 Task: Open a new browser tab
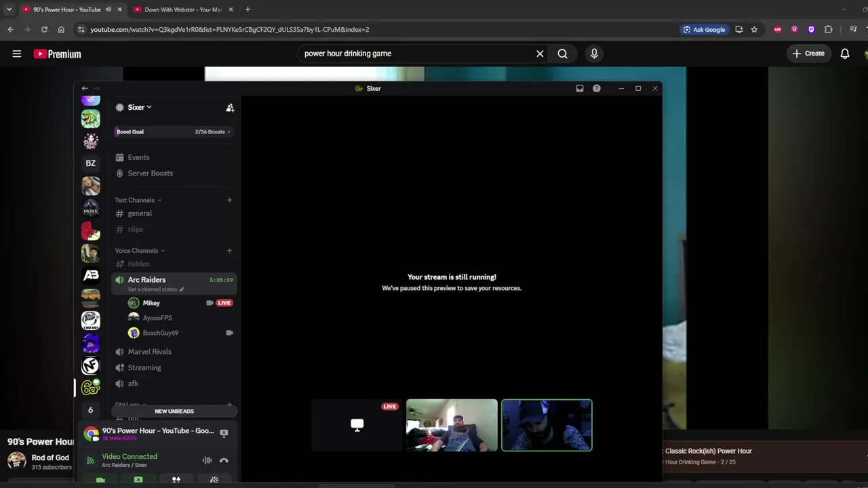tap(248, 9)
